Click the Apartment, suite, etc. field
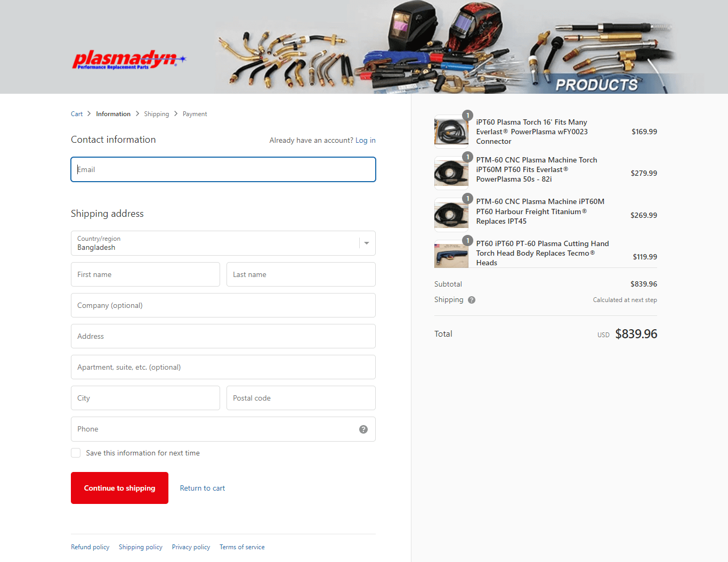728x562 pixels. tap(223, 367)
